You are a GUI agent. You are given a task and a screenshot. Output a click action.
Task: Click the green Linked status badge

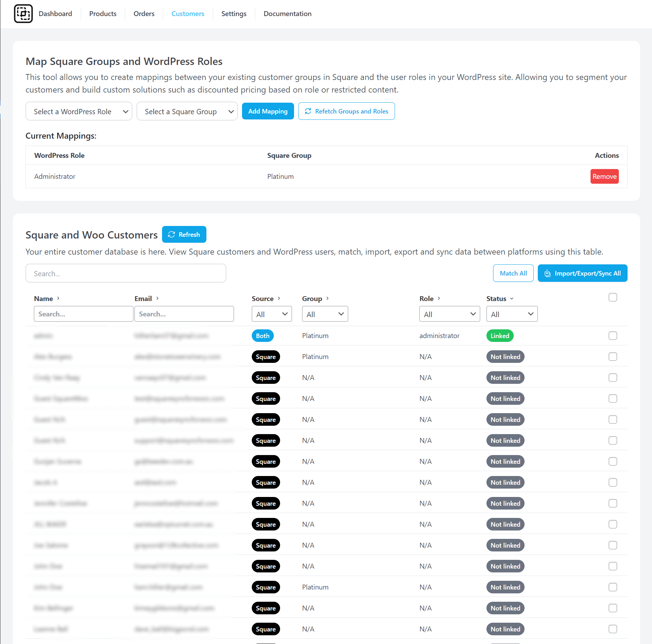coord(500,336)
